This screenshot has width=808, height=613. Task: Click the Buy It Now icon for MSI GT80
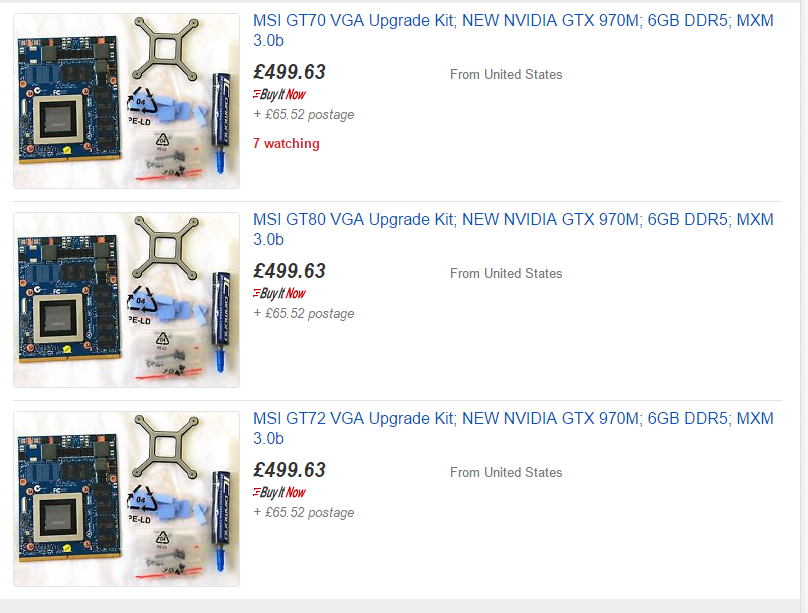click(279, 293)
